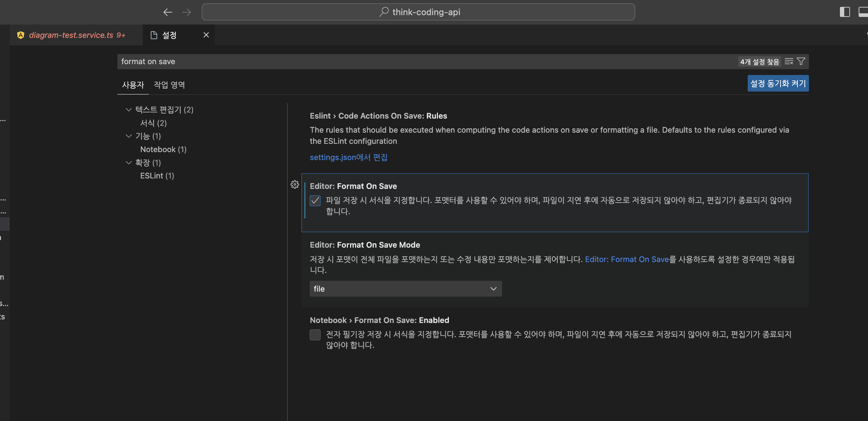Enable Notebook Format On Save checkbox
This screenshot has width=868, height=421.
[315, 335]
